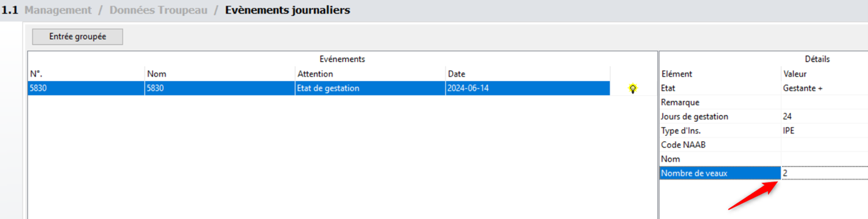Image resolution: width=868 pixels, height=219 pixels.
Task: Click the Jours de gestation value 24
Action: point(824,117)
